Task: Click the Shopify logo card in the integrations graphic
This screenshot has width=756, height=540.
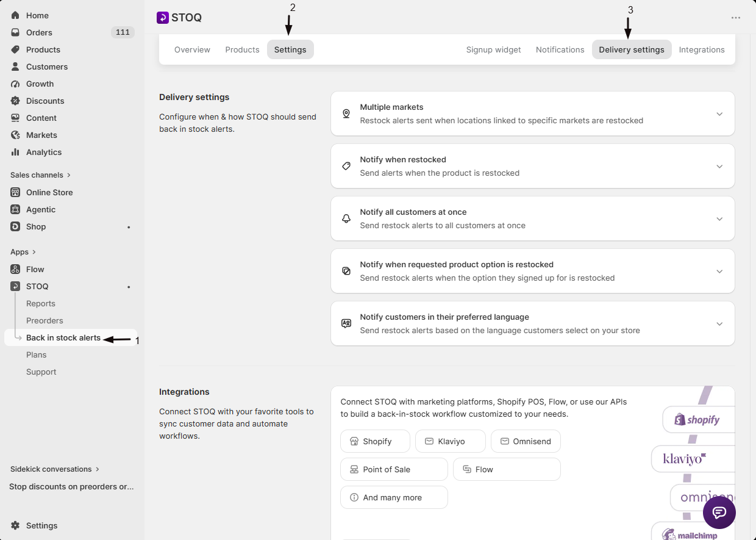Action: pos(699,420)
